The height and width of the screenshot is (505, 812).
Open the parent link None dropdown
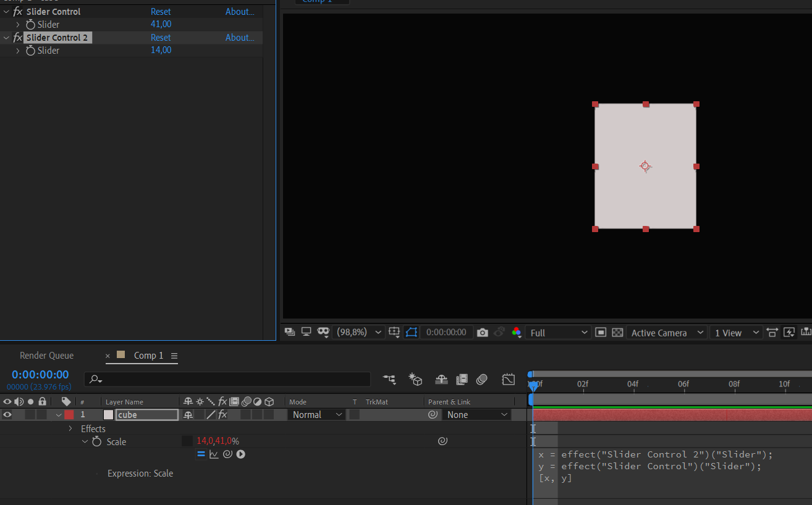476,414
